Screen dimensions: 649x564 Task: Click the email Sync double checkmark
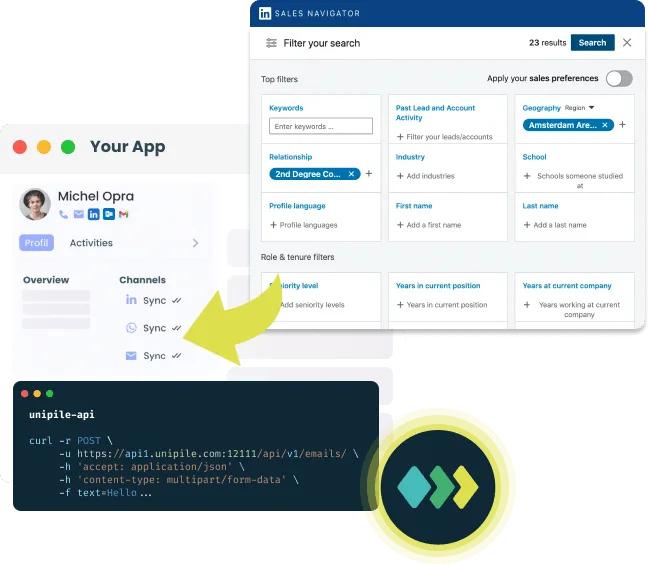coord(177,355)
